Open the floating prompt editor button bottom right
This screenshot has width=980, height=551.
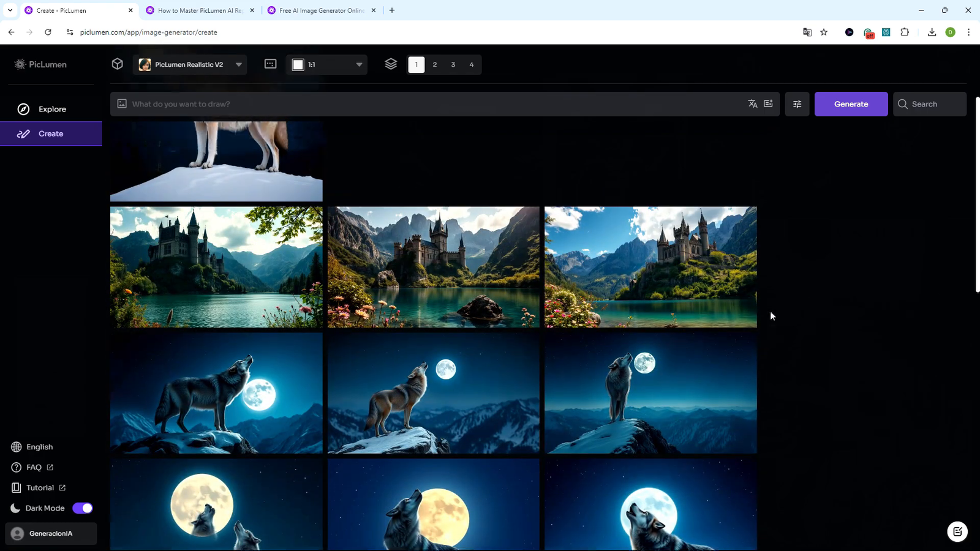click(957, 531)
